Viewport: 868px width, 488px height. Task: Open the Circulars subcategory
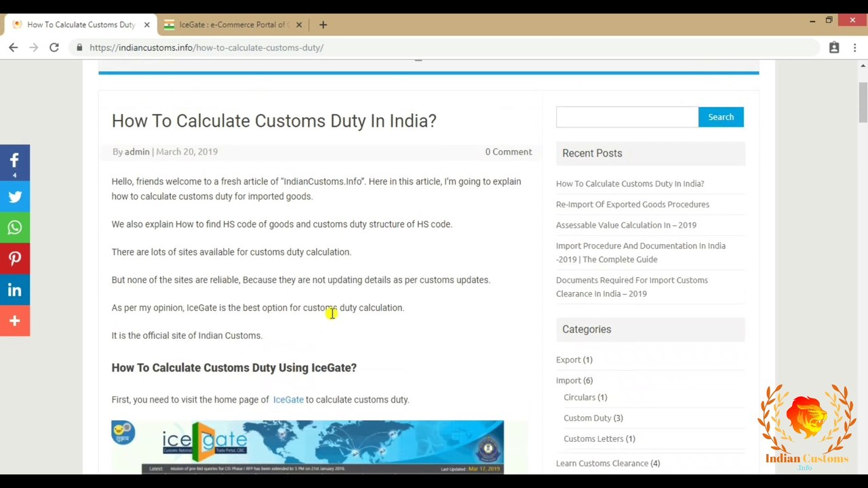(x=580, y=397)
